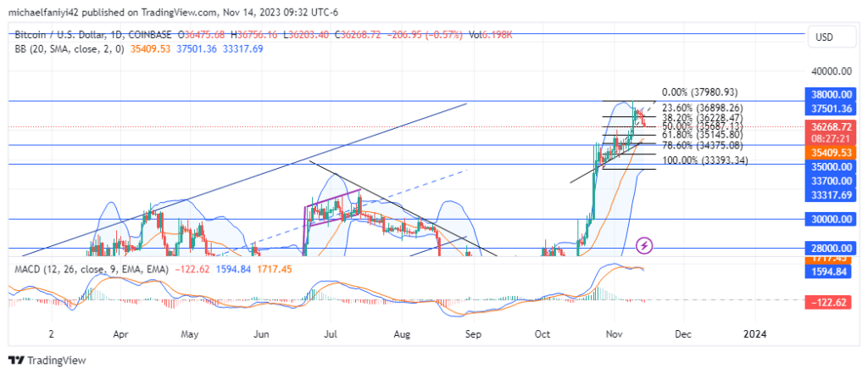This screenshot has height=375, width=868.
Task: Click the 33317.69 lower band price label
Action: [x=830, y=194]
